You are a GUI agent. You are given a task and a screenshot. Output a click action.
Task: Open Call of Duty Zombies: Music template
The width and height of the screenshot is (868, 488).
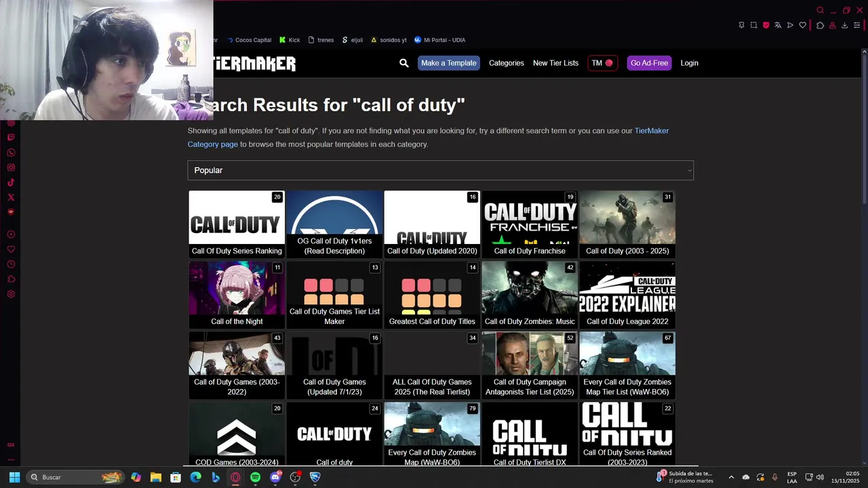click(530, 295)
